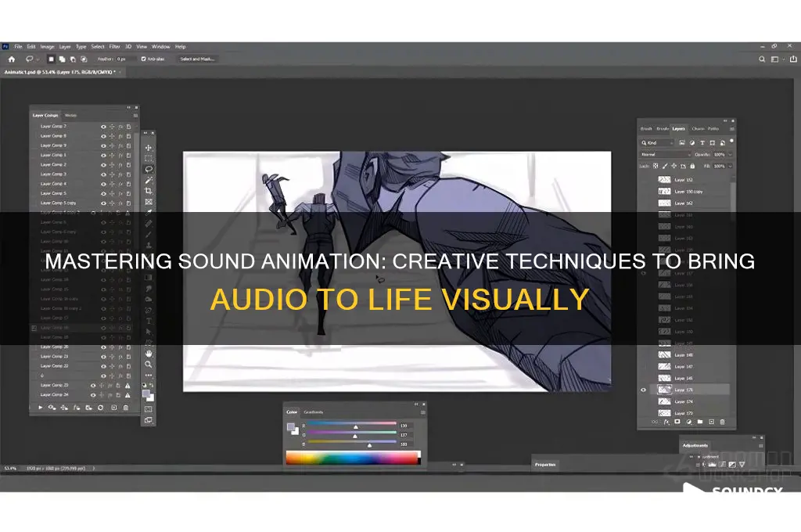Lock image pixels brush icon
Image resolution: width=801 pixels, height=532 pixels.
click(665, 166)
